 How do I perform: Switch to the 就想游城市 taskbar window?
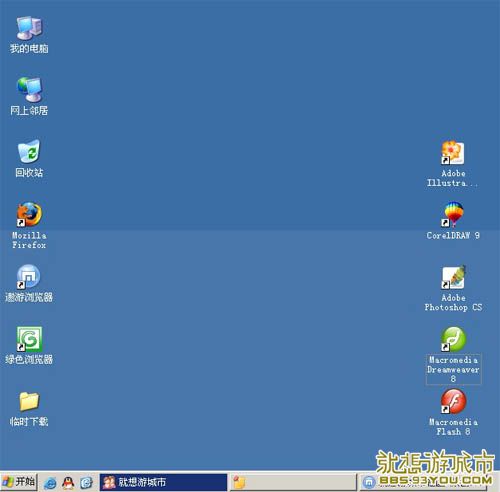pos(163,482)
